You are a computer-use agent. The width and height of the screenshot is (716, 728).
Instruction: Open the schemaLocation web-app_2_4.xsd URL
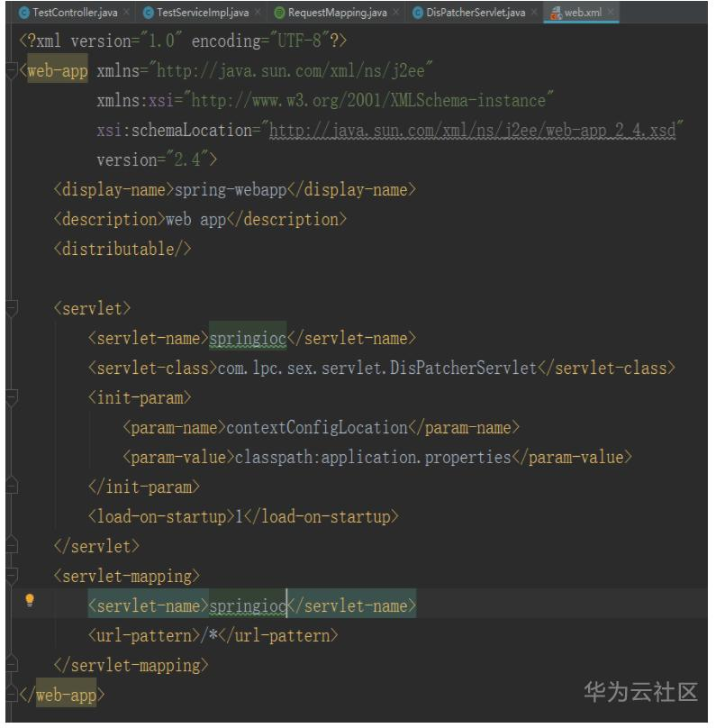[472, 131]
